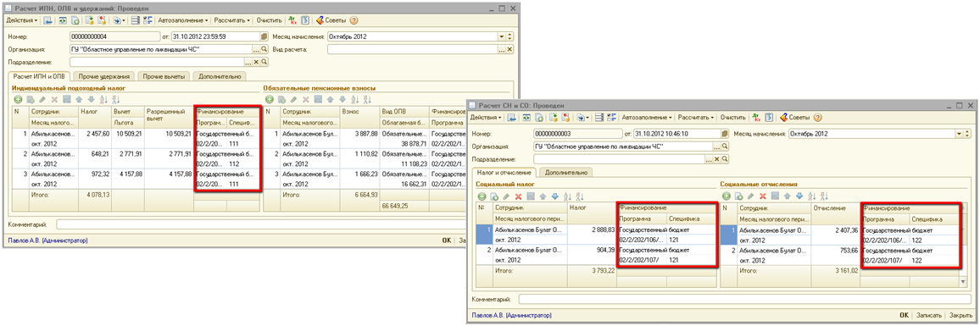Switch to Прочие удержания tab
This screenshot has height=326, width=980.
click(104, 76)
